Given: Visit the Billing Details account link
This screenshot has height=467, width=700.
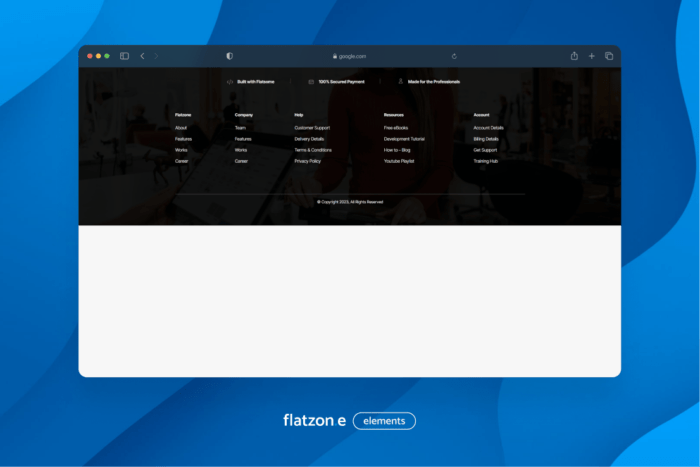Looking at the screenshot, I should pyautogui.click(x=486, y=139).
